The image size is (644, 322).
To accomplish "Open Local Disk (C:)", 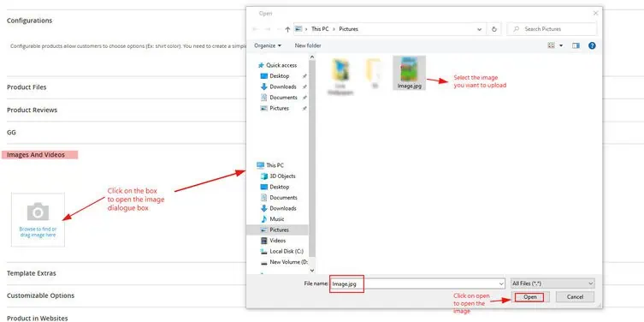I will [287, 251].
